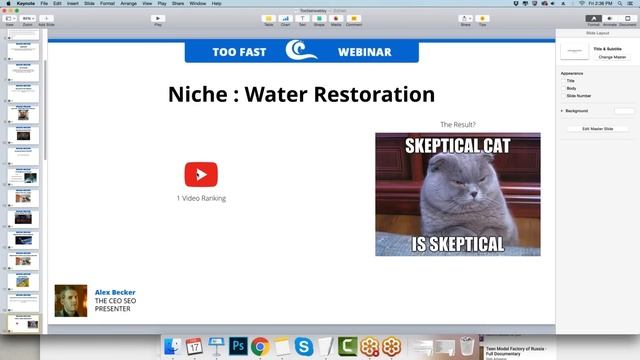
Task: Click 'The Result?' text on slide
Action: pos(458,124)
